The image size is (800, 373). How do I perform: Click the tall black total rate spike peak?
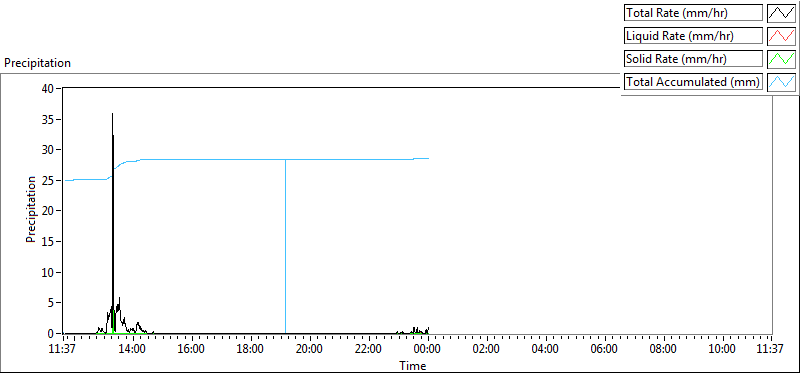[x=112, y=114]
